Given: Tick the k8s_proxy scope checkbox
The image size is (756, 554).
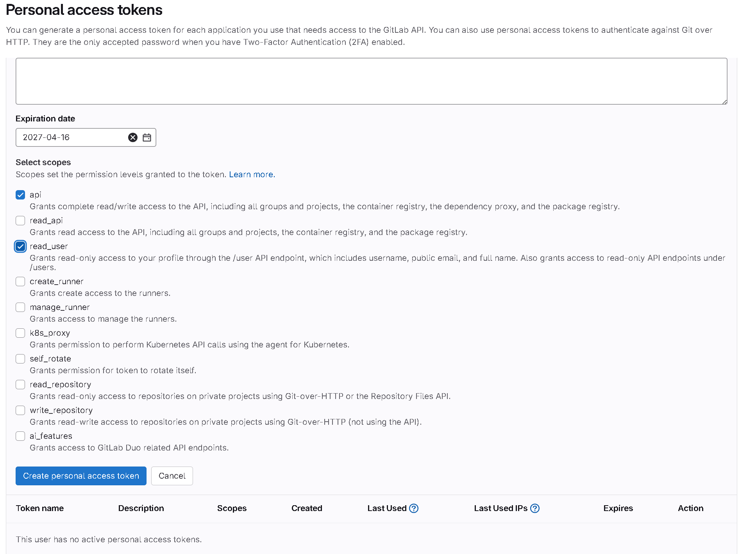Looking at the screenshot, I should (20, 333).
